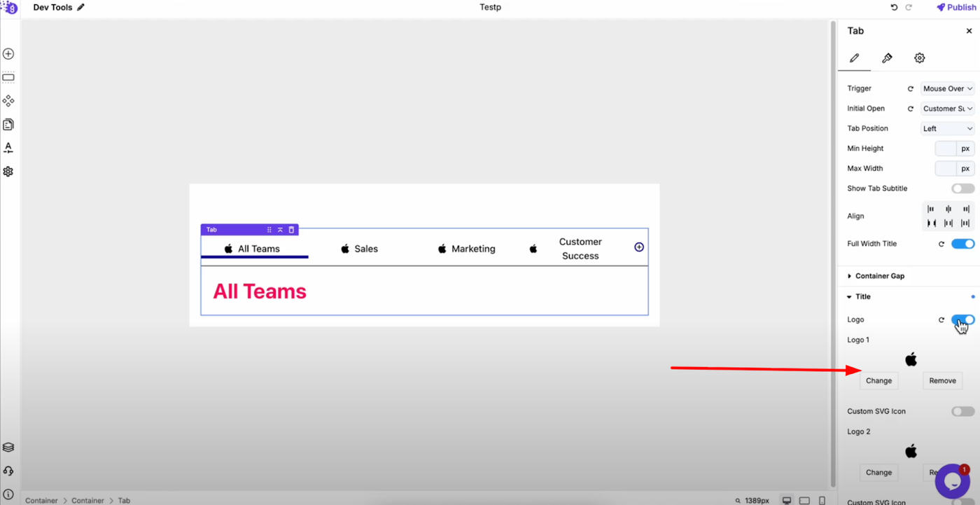
Task: Select the All Teams tab
Action: tap(255, 249)
